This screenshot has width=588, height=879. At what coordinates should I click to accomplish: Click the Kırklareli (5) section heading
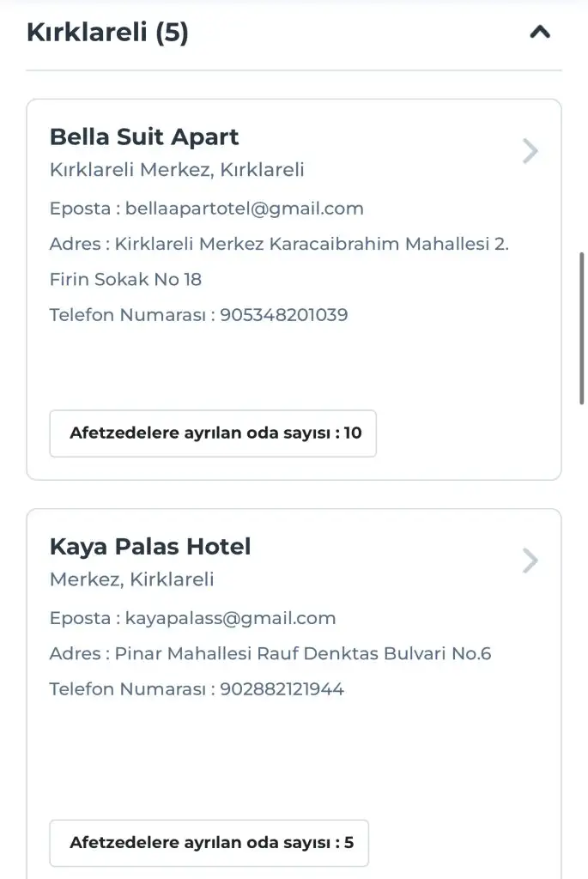[x=107, y=33]
